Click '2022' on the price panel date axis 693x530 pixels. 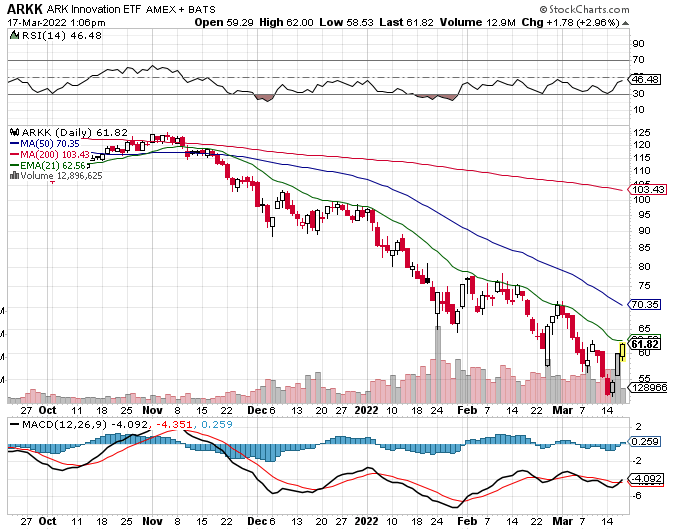tap(367, 410)
